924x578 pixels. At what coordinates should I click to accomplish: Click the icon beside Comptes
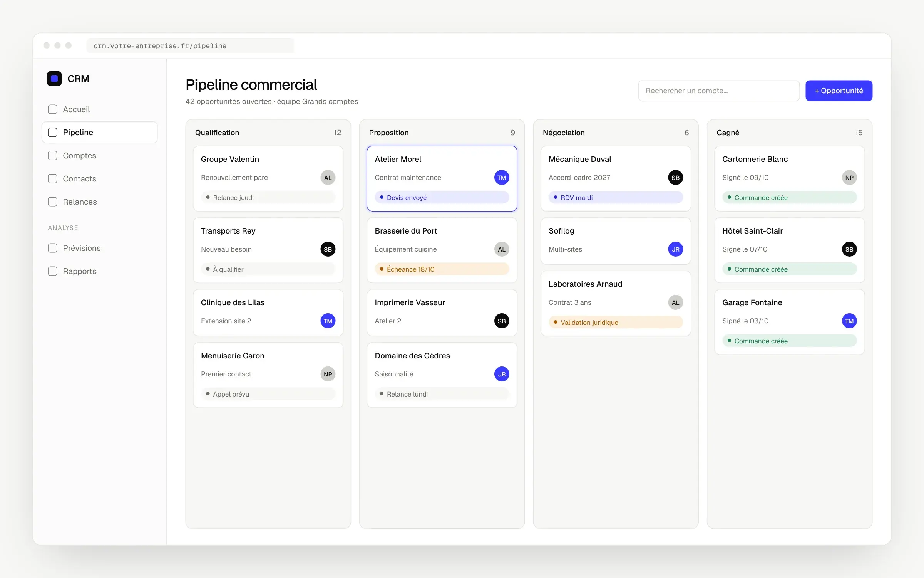[x=53, y=156]
